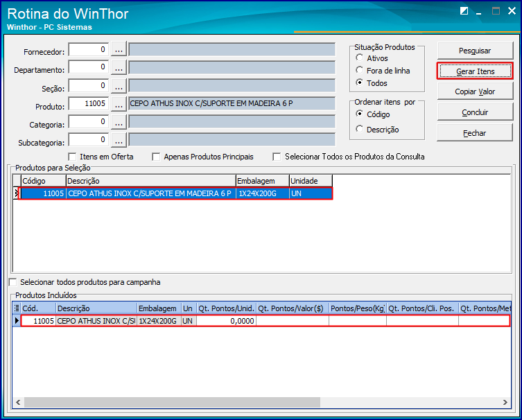
Task: Click Qt. Pontos/Cli. Pos. column header
Action: click(422, 308)
